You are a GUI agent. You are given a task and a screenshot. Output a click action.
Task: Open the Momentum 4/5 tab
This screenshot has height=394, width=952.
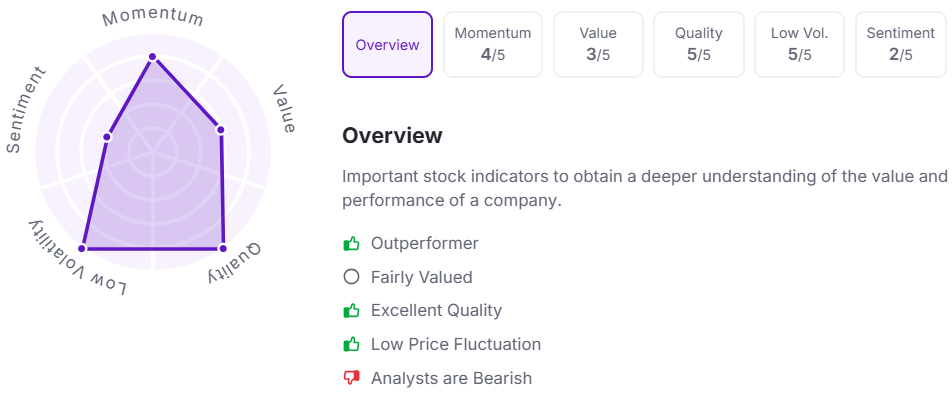pyautogui.click(x=492, y=45)
